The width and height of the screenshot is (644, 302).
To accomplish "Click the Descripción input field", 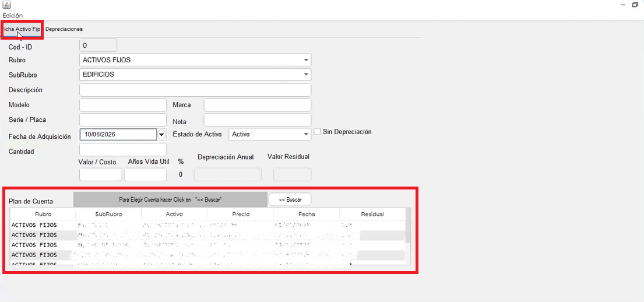I will 195,90.
